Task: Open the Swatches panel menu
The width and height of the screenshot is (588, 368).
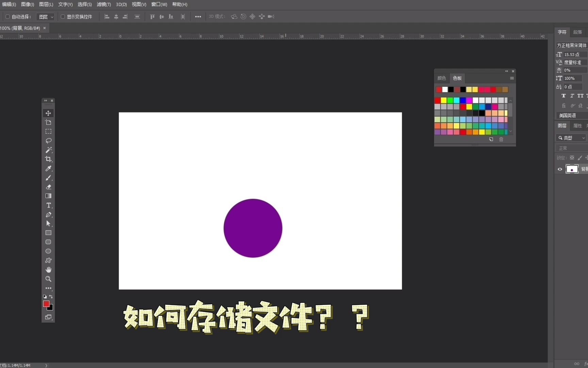Action: [512, 78]
